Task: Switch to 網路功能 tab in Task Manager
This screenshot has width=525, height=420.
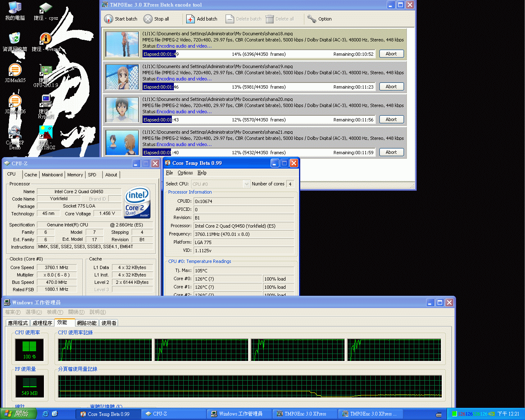Action: (x=87, y=323)
